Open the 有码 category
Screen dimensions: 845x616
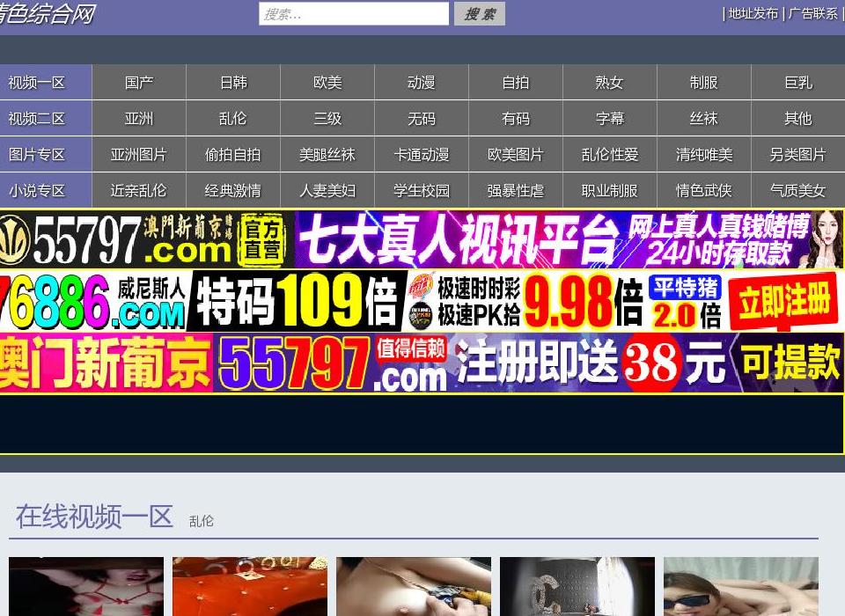click(x=516, y=118)
